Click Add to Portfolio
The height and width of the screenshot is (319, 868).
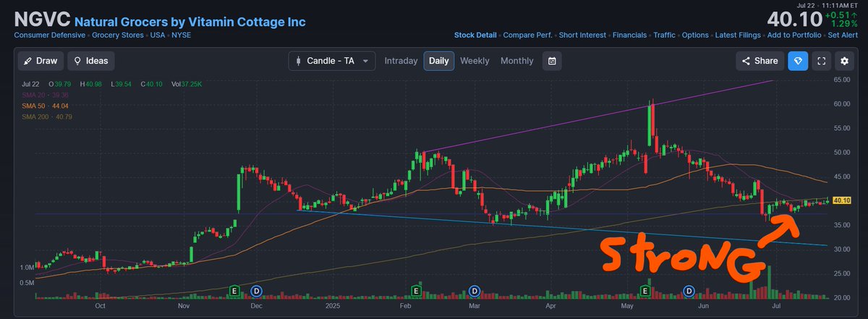tap(795, 35)
